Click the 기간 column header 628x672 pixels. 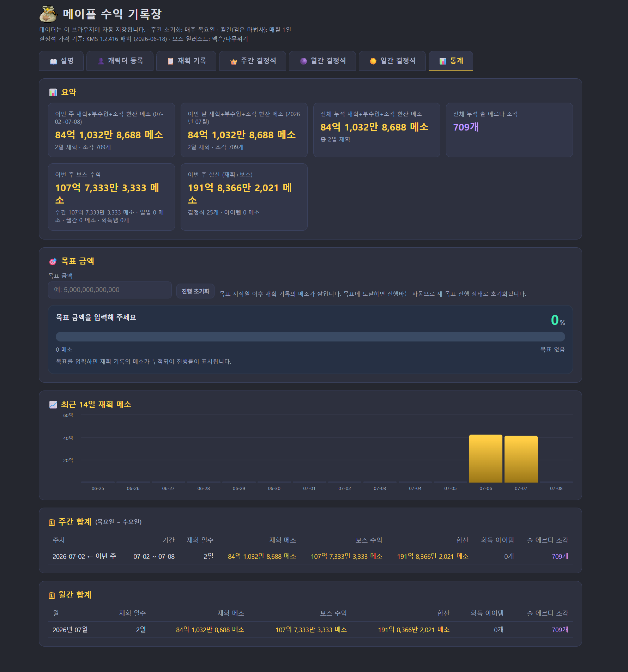[x=168, y=540]
